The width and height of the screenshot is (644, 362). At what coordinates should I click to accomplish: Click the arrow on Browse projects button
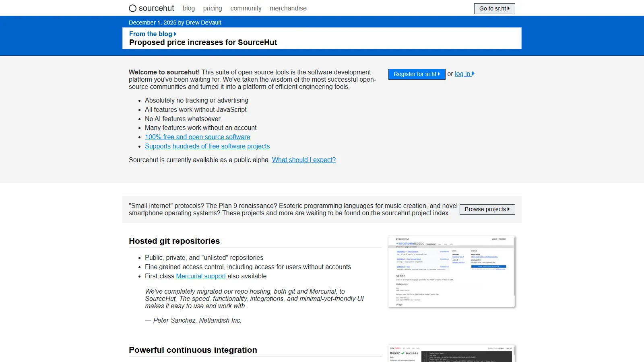(x=509, y=209)
